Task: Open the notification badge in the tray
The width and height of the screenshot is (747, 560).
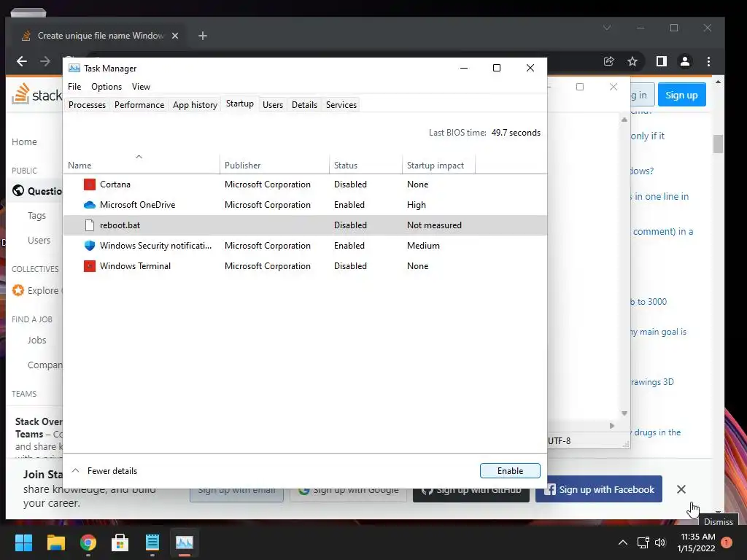Action: (x=727, y=542)
